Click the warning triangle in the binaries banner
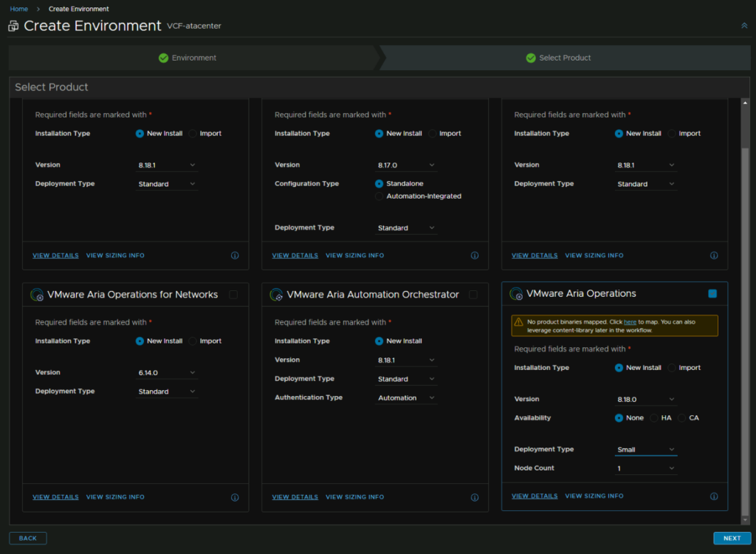This screenshot has width=756, height=554. [x=518, y=322]
